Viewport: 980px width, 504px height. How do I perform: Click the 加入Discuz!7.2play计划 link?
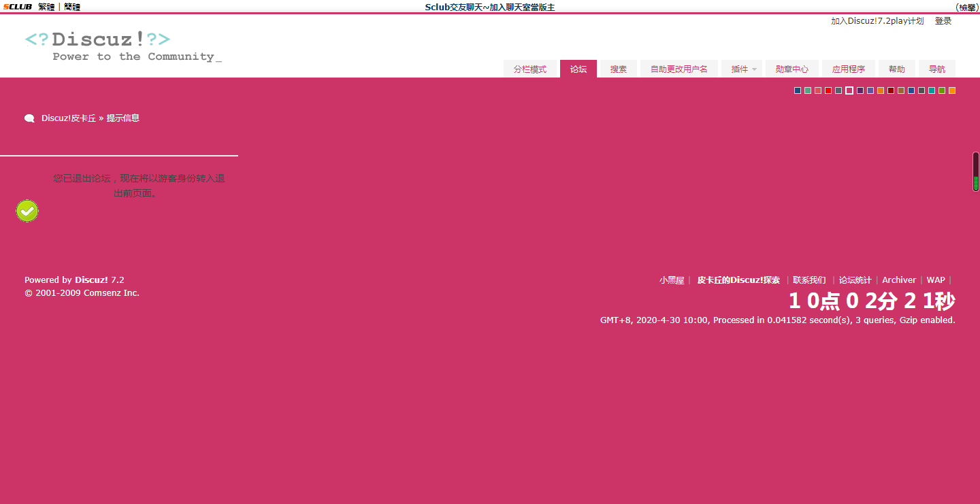(x=877, y=21)
